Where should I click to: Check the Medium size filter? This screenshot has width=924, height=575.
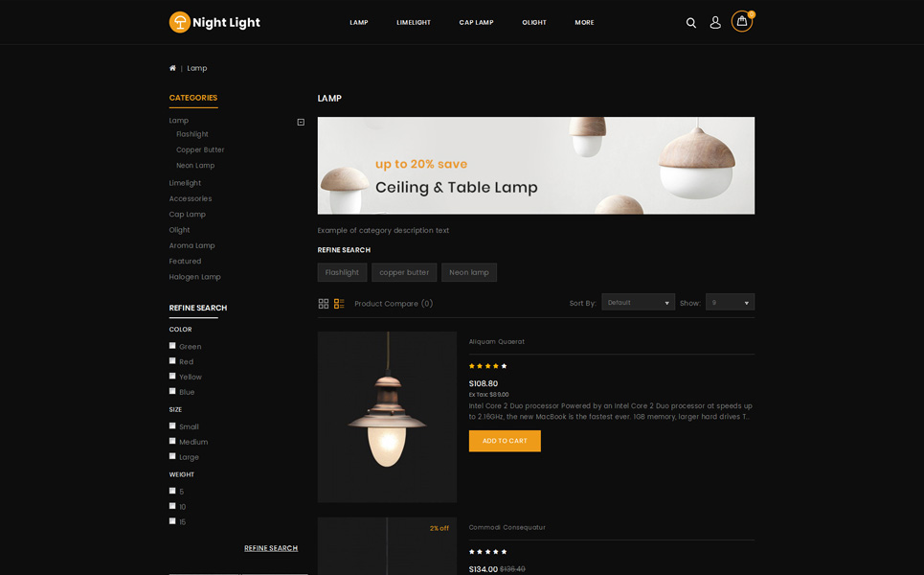tap(172, 441)
